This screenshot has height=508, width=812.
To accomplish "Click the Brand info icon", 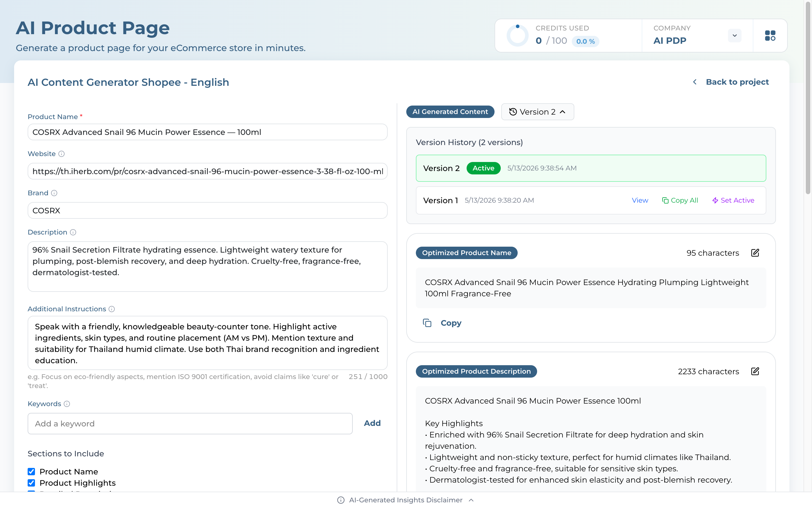I will (x=54, y=193).
